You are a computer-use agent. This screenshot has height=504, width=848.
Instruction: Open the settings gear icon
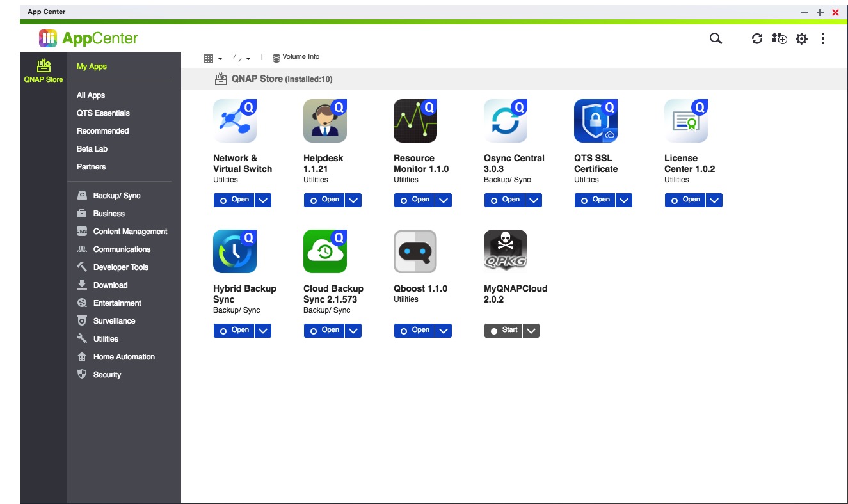[801, 39]
